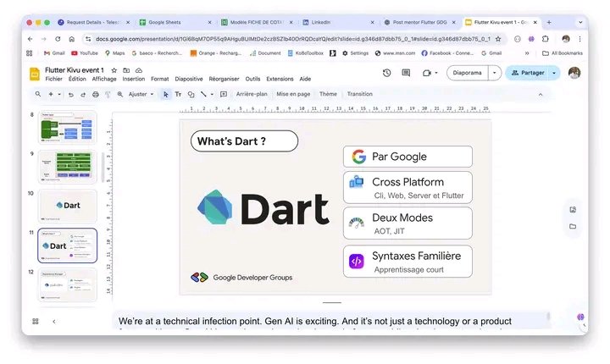Screen dimensions: 610x364
Task: Select the Cross Platform card on slide
Action: click(x=408, y=187)
